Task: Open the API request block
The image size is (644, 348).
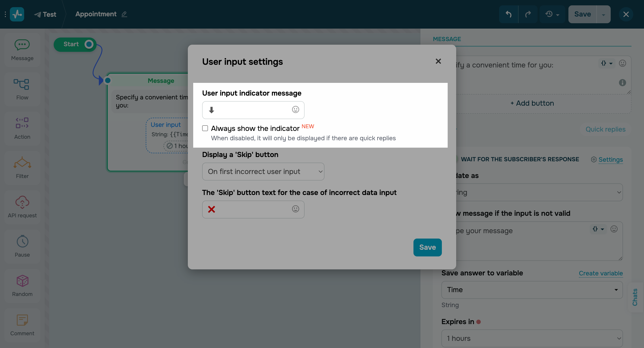Action: tap(22, 207)
